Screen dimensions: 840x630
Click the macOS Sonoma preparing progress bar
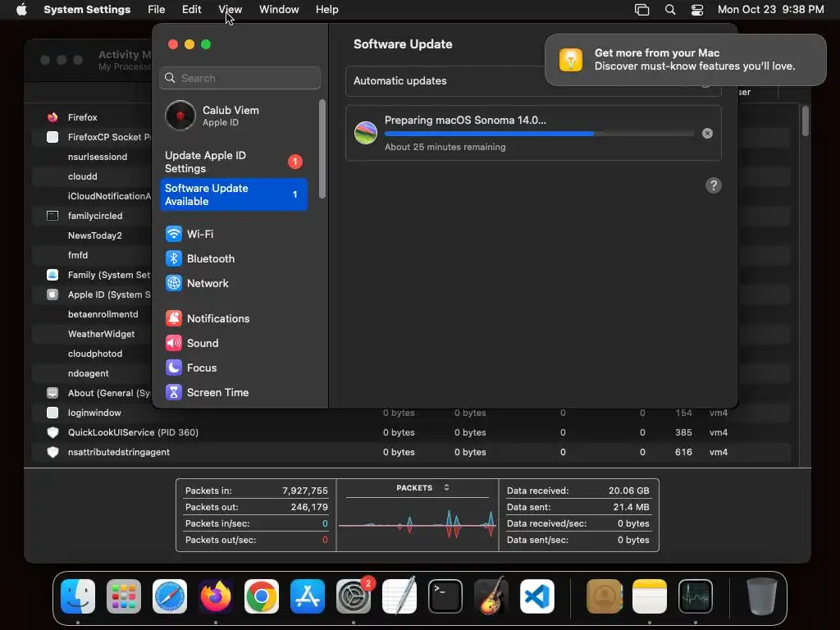539,134
